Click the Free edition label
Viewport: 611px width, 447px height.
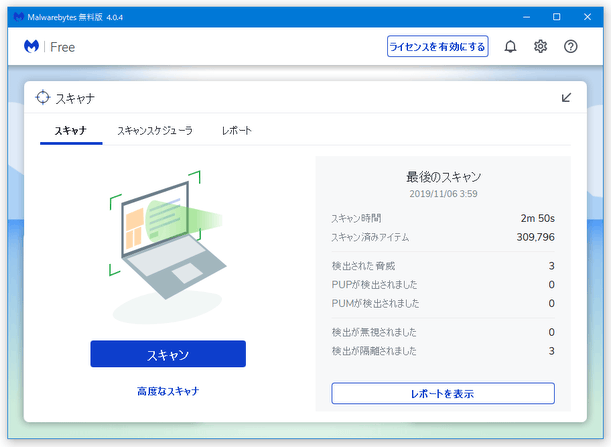point(62,47)
